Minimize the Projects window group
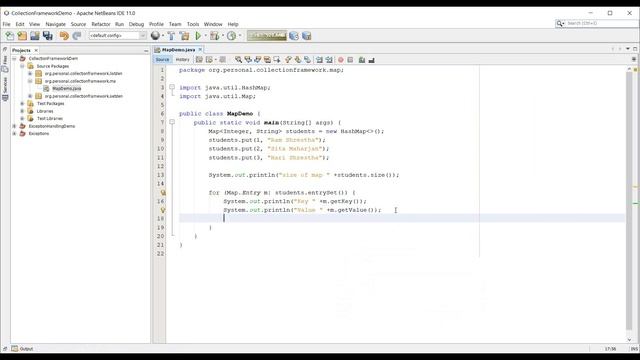Viewport: 640px width, 360px height. (146, 51)
